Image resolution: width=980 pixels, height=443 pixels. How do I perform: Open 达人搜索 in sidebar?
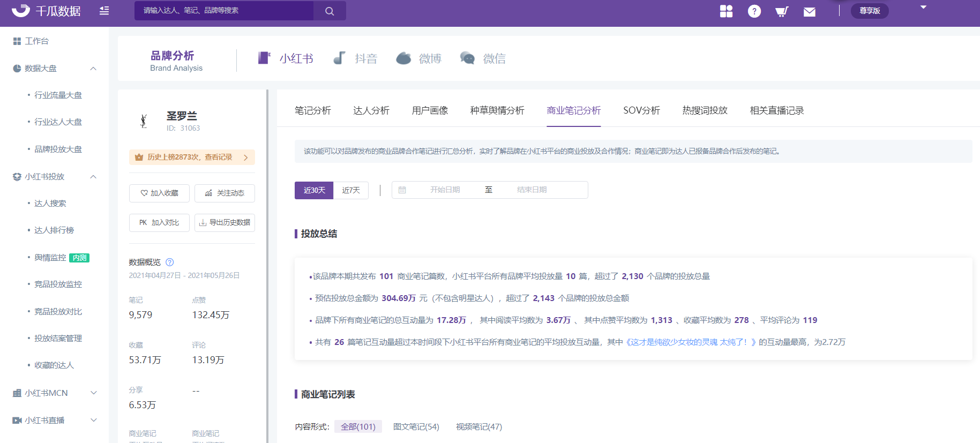pos(50,204)
